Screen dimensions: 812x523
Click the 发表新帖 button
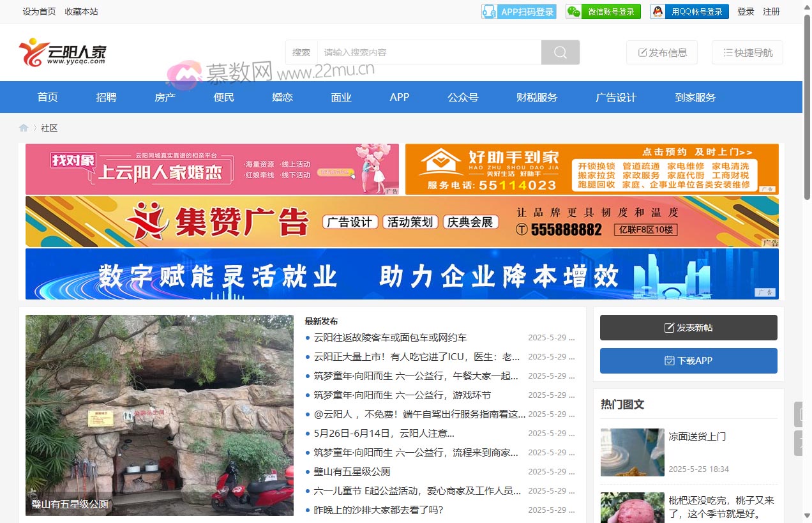coord(688,327)
